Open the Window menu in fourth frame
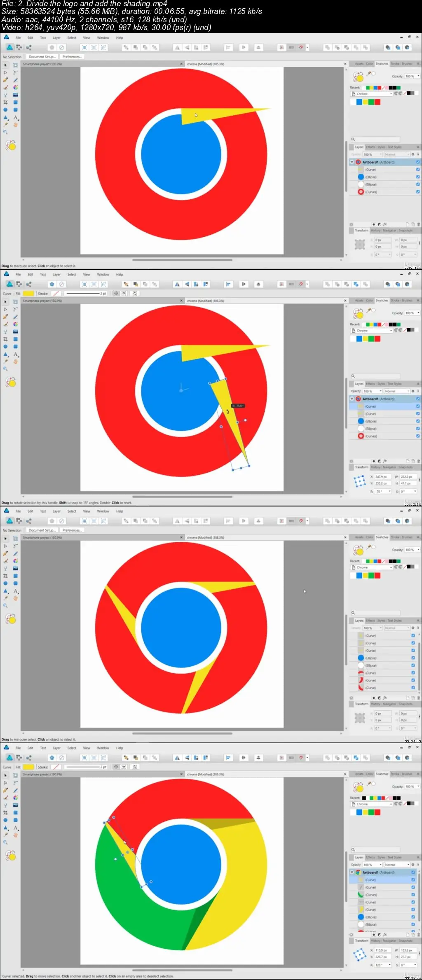 (103, 748)
